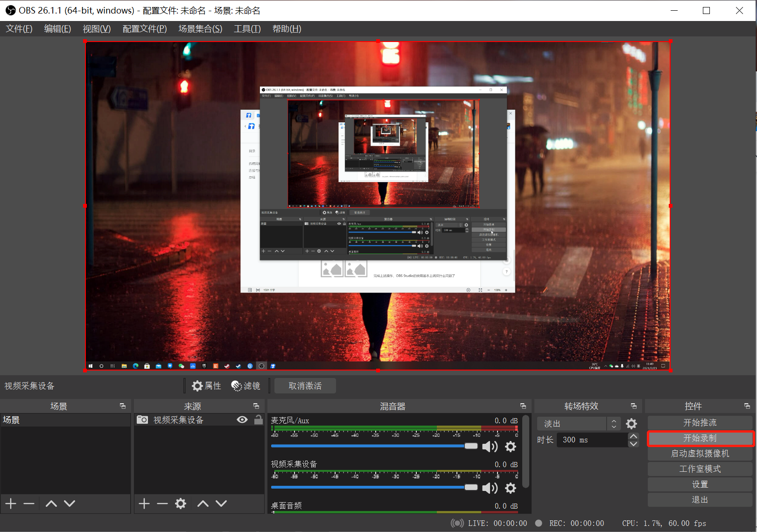Mute the 麦克风/Aux speaker icon

[x=490, y=447]
